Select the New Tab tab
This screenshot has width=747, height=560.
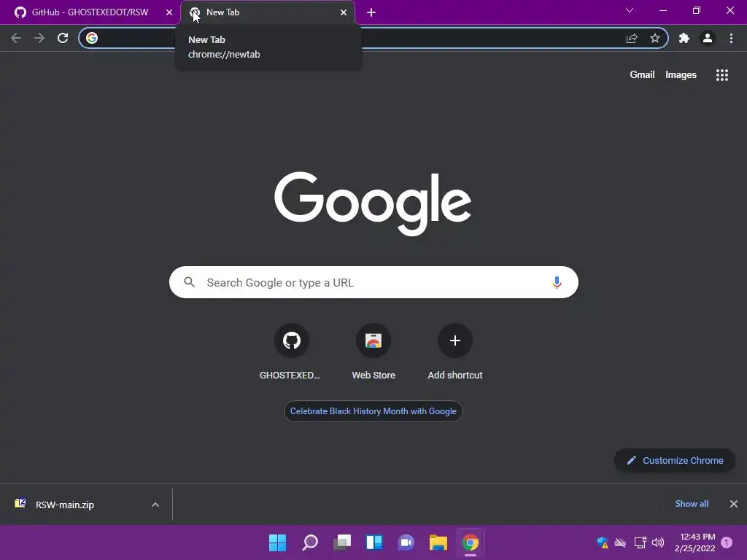click(x=267, y=12)
